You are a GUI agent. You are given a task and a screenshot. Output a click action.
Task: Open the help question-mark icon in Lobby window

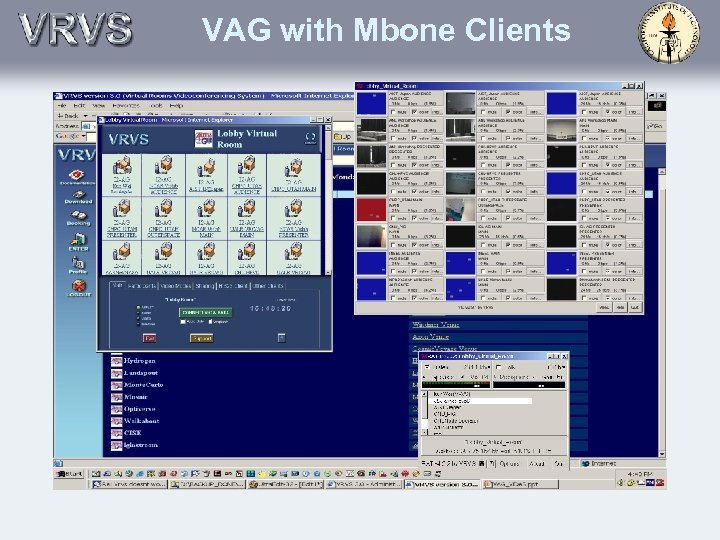[x=311, y=138]
